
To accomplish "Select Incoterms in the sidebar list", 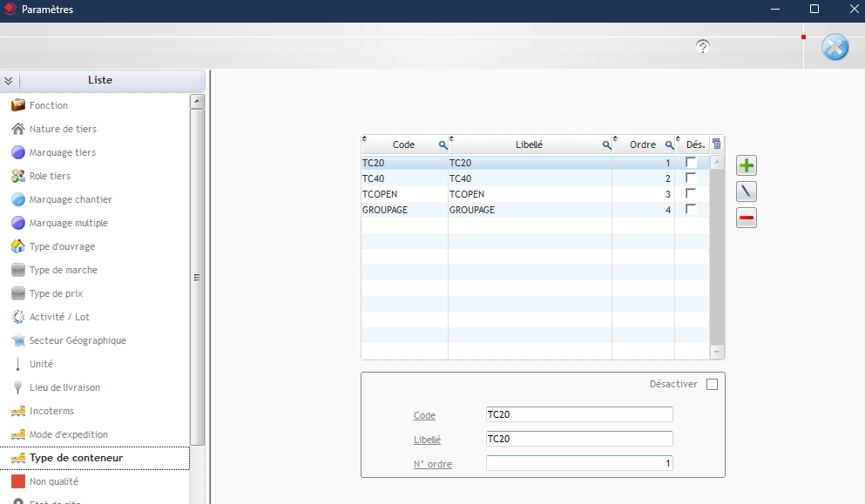I will coord(51,411).
